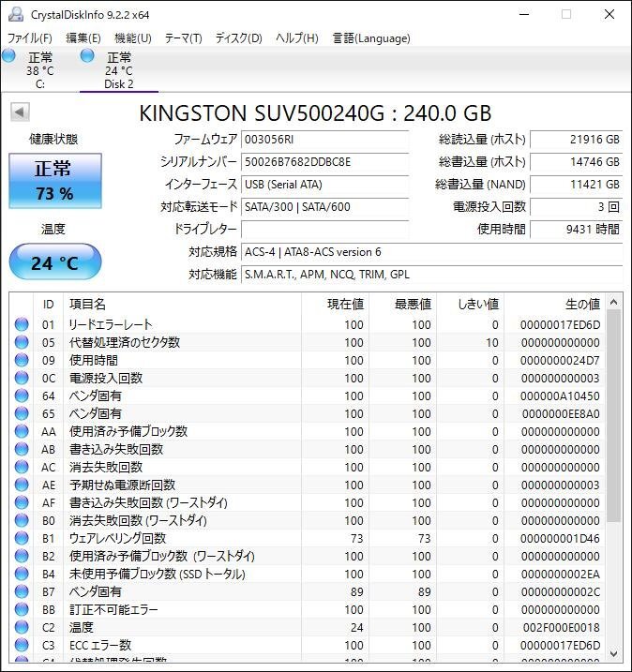
Task: Click the CrystalDiskInfo app icon in title bar
Action: pyautogui.click(x=15, y=15)
